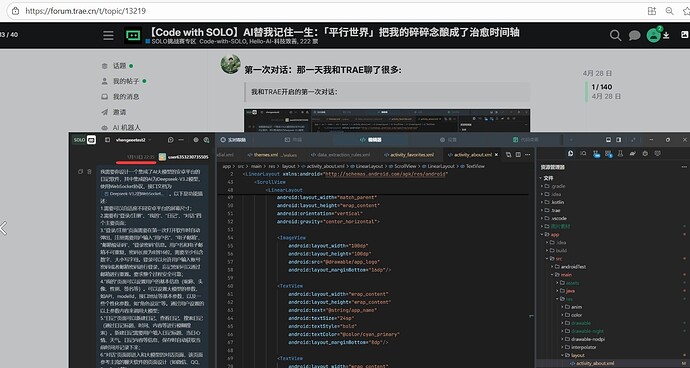Click the split editor icon beside tabs
The height and width of the screenshot is (368, 690).
518,155
